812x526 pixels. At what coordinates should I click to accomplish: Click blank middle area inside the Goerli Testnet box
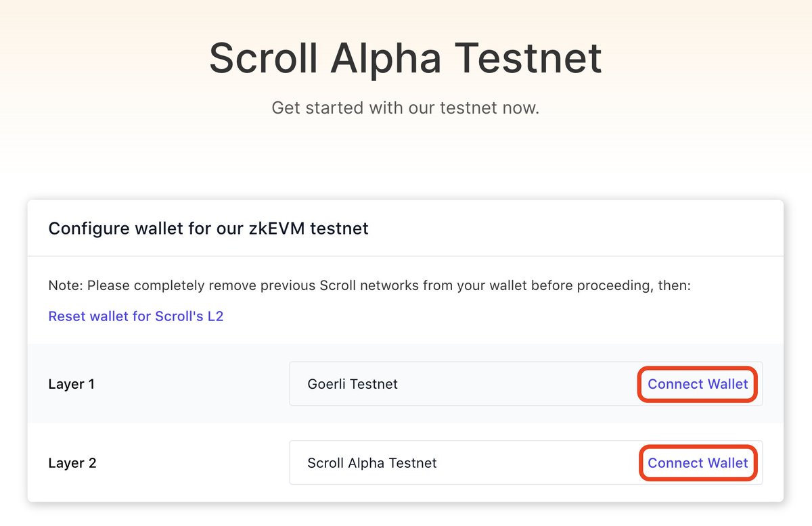[x=514, y=384]
